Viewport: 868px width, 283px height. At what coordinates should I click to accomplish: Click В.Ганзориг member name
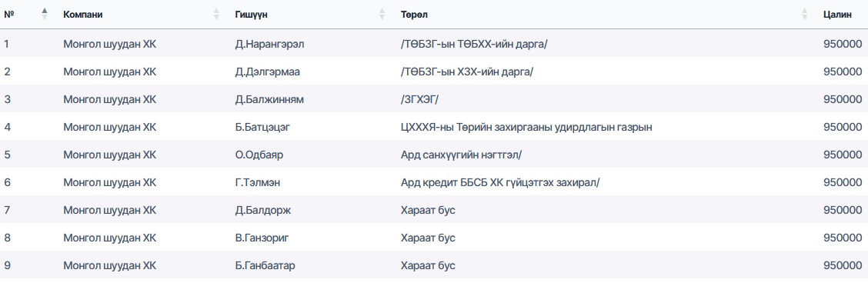coord(262,238)
